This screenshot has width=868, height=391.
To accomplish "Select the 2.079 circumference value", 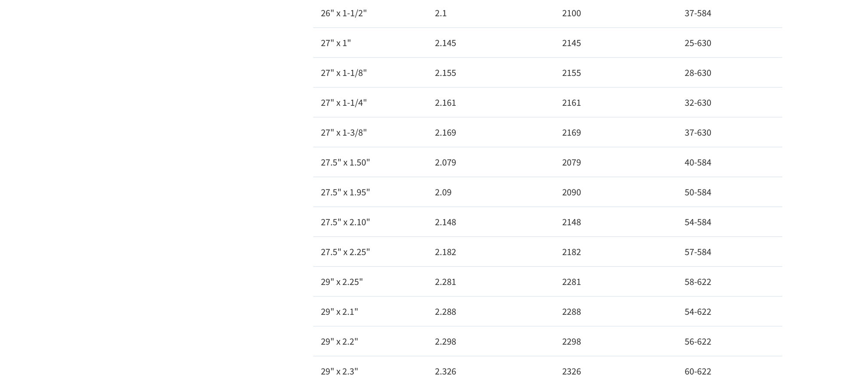I will 445,163.
